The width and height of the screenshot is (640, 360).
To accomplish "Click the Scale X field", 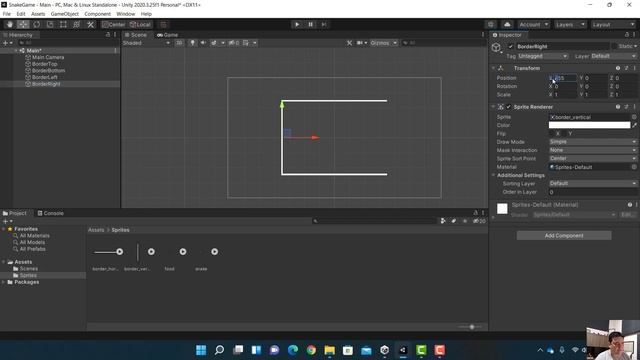I will (565, 95).
